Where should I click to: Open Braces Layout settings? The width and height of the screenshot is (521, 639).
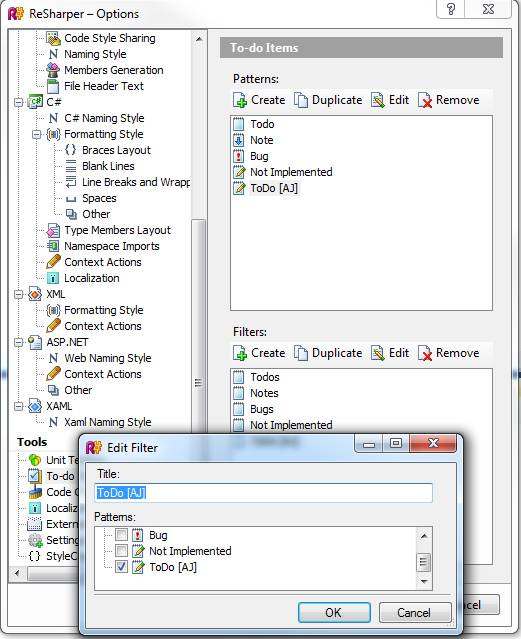pyautogui.click(x=108, y=150)
